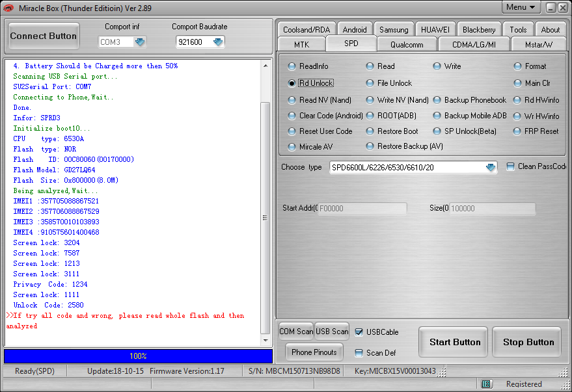Select the Restore Boot radio option
The width and height of the screenshot is (572, 392).
point(370,131)
